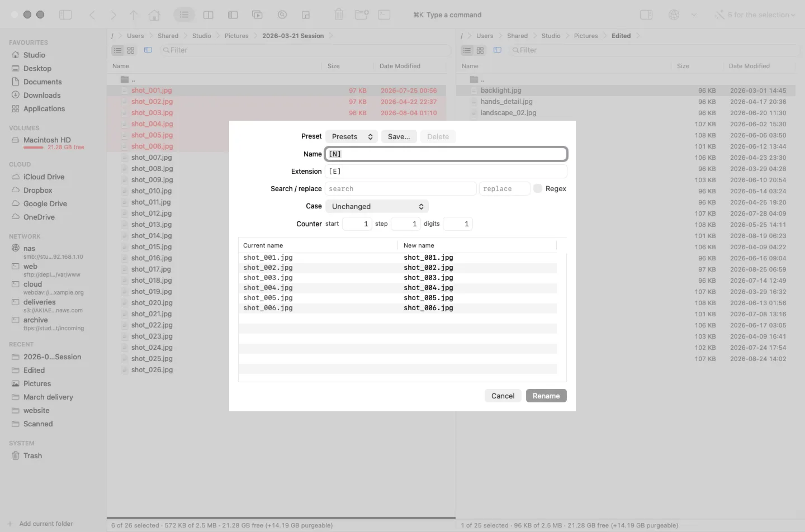Create a new folder with the toolbar icon
The height and width of the screenshot is (532, 805).
tap(362, 15)
